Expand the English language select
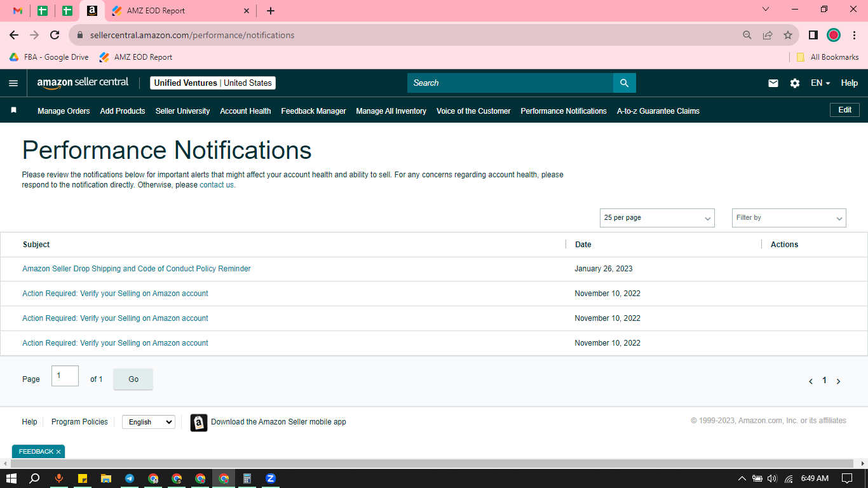This screenshot has height=488, width=868. point(149,422)
